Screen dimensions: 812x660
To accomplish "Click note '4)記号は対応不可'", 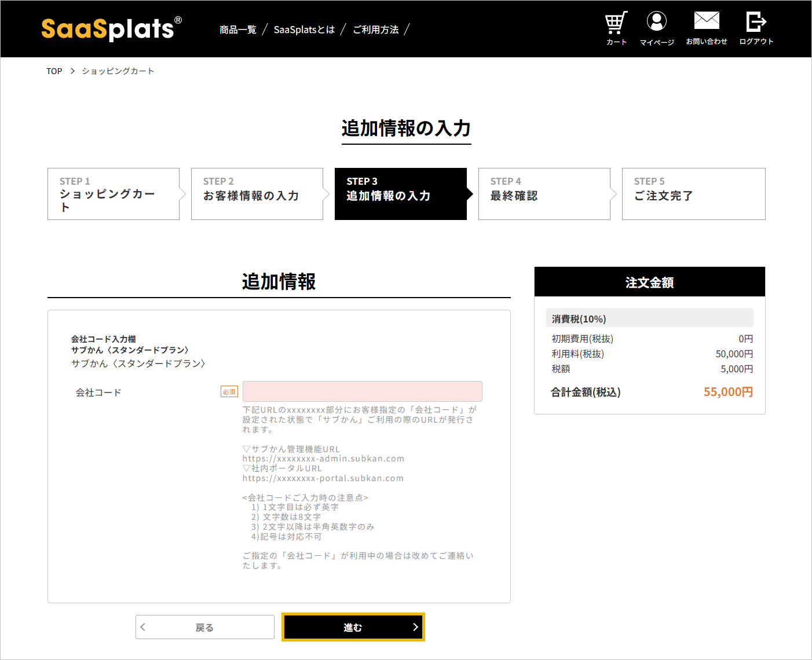I will (286, 537).
